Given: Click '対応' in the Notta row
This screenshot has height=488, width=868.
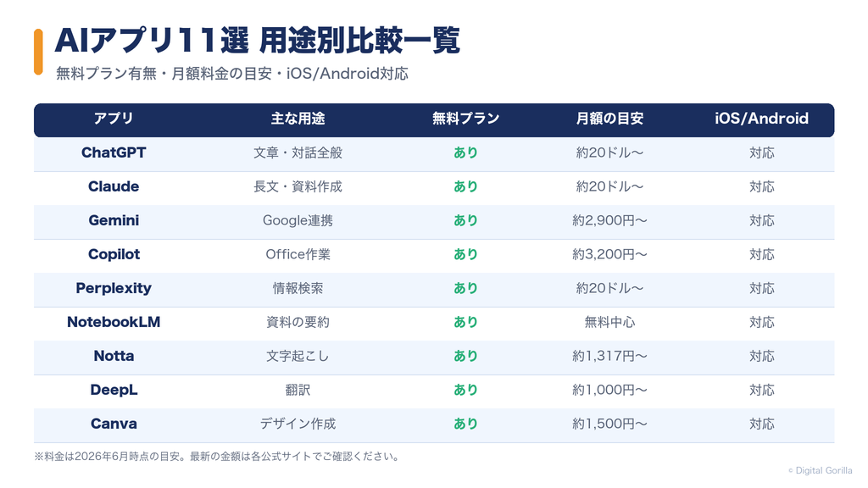Looking at the screenshot, I should tap(762, 356).
